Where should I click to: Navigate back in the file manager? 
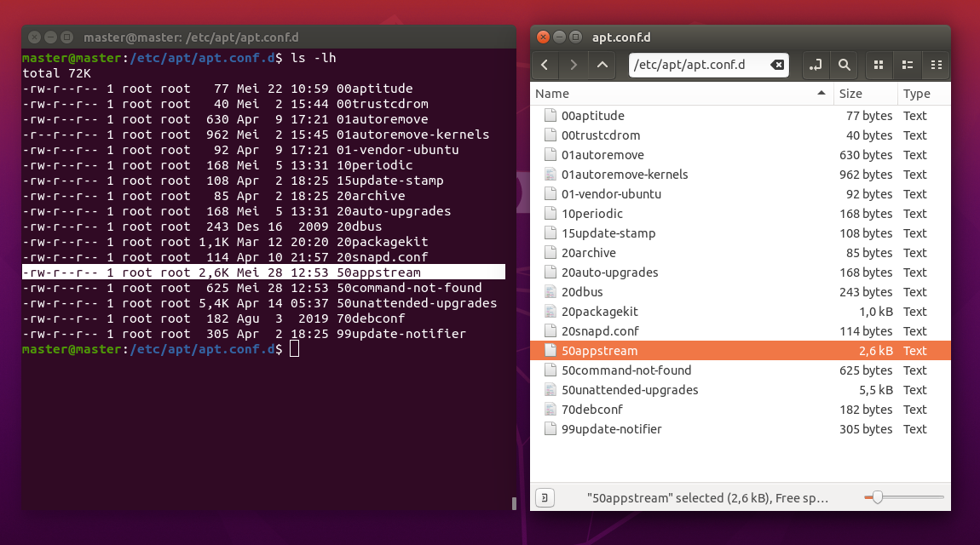tap(545, 65)
